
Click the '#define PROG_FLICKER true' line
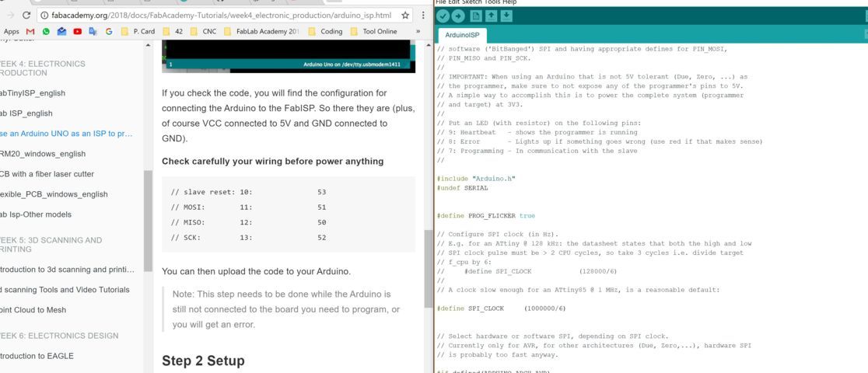tap(486, 215)
